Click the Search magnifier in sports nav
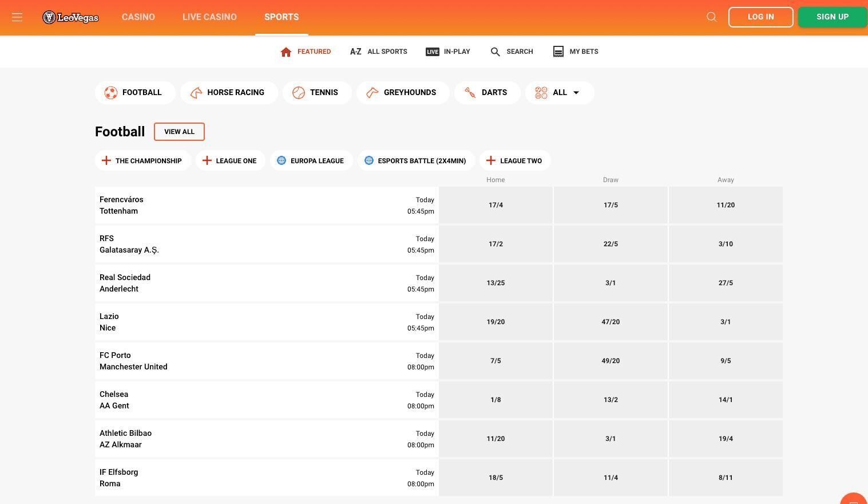 coord(496,52)
